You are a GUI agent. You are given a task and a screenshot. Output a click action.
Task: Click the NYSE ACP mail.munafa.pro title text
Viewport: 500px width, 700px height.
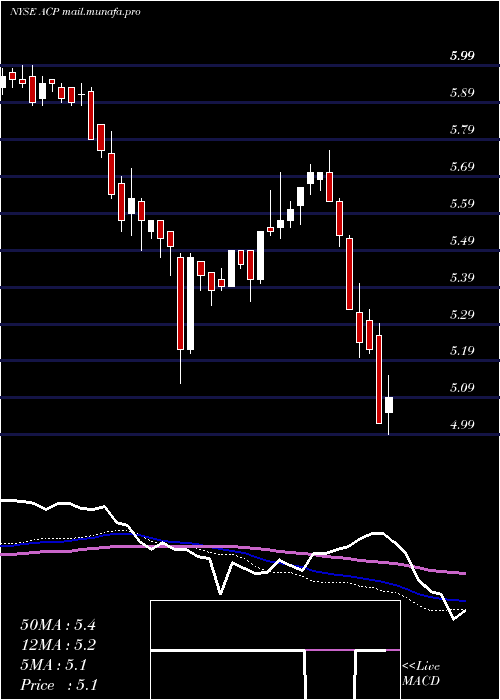75,12
